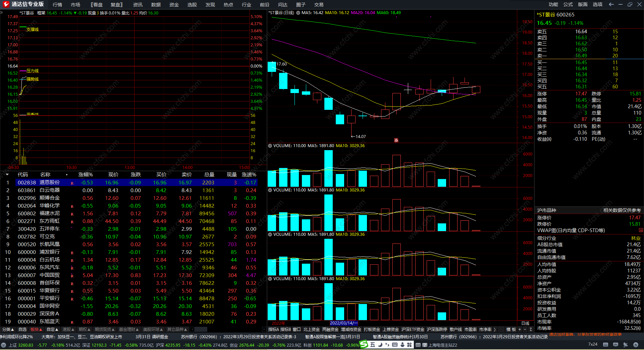The height and width of the screenshot is (350, 644).
Task: Select the 平安银行 row in quote list
Action: 129,299
